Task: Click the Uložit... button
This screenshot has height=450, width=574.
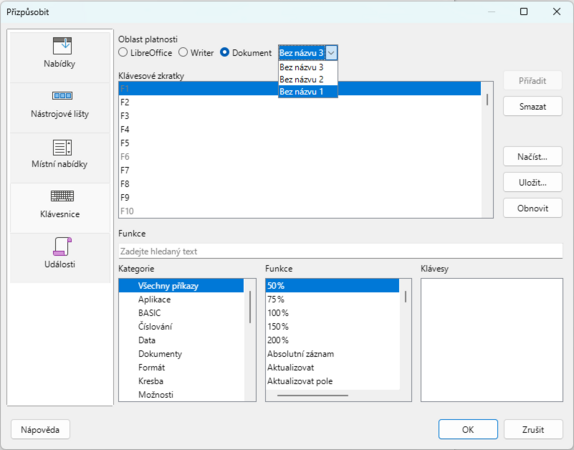Action: point(533,182)
